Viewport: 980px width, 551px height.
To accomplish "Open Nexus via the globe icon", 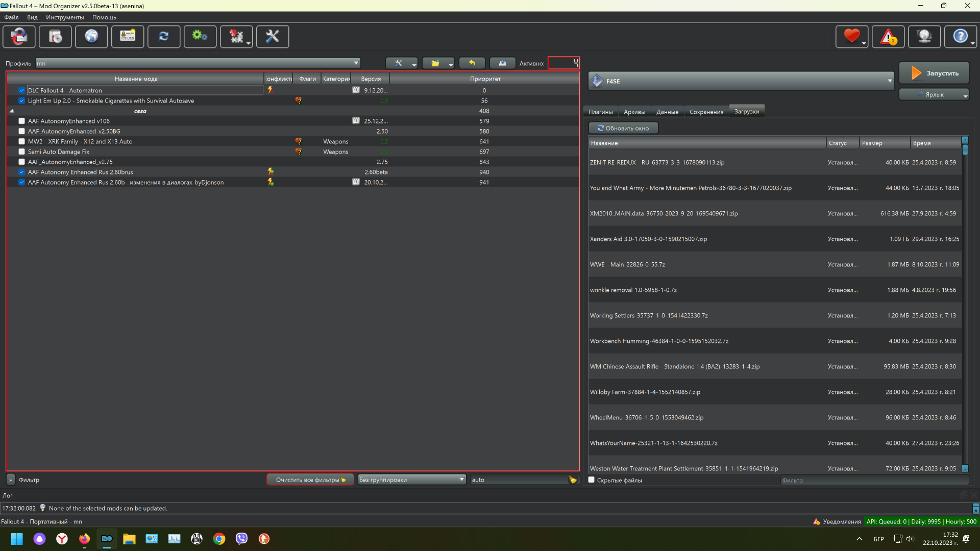I will pos(91,37).
